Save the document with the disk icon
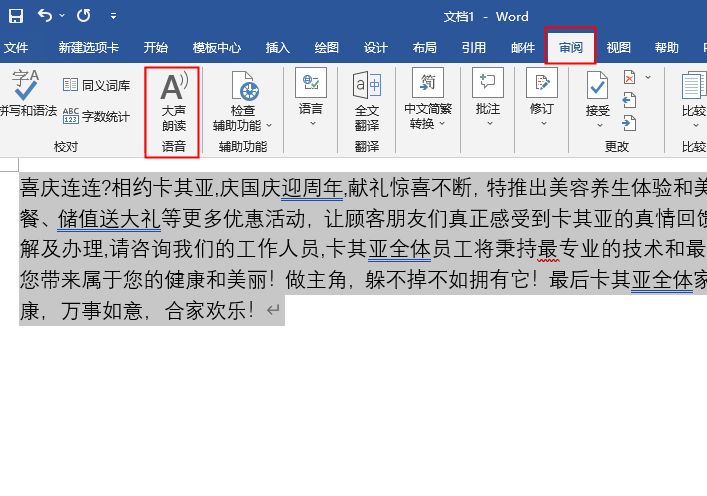This screenshot has width=707, height=496. (x=16, y=16)
